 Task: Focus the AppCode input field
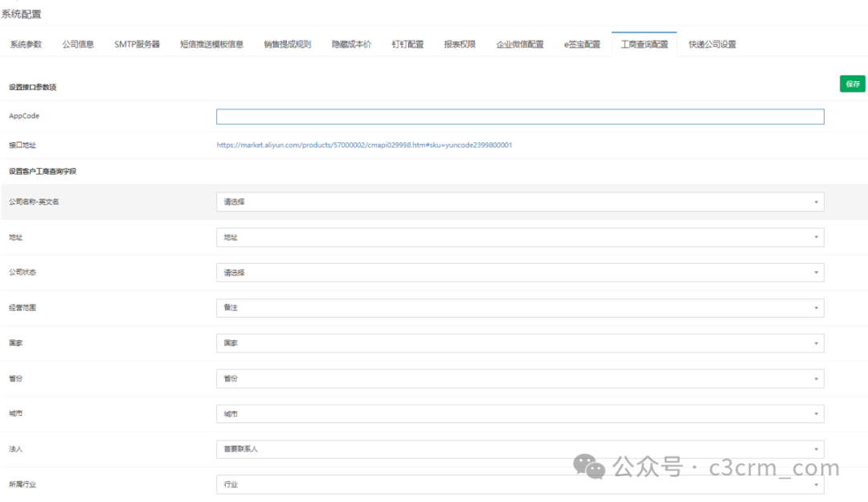tap(520, 117)
